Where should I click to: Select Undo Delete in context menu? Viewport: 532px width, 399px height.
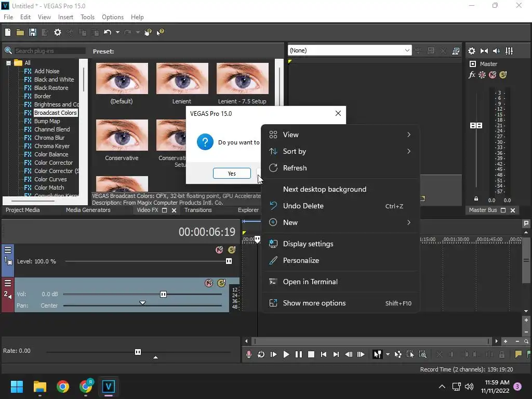pyautogui.click(x=340, y=206)
